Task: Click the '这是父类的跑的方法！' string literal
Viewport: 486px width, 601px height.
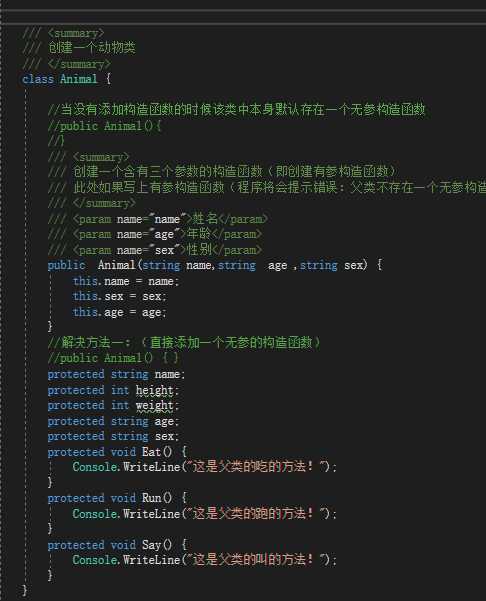Action: click(258, 513)
